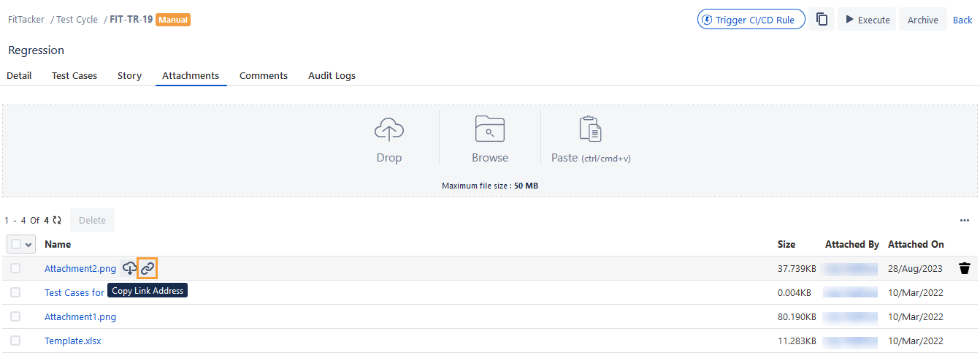Screen dimensions: 980x361
Task: Click the Size column header
Action: coord(786,244)
